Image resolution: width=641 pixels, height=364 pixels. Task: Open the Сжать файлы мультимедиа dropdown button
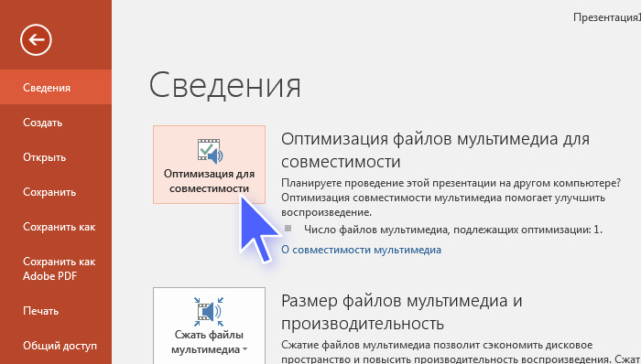click(209, 326)
